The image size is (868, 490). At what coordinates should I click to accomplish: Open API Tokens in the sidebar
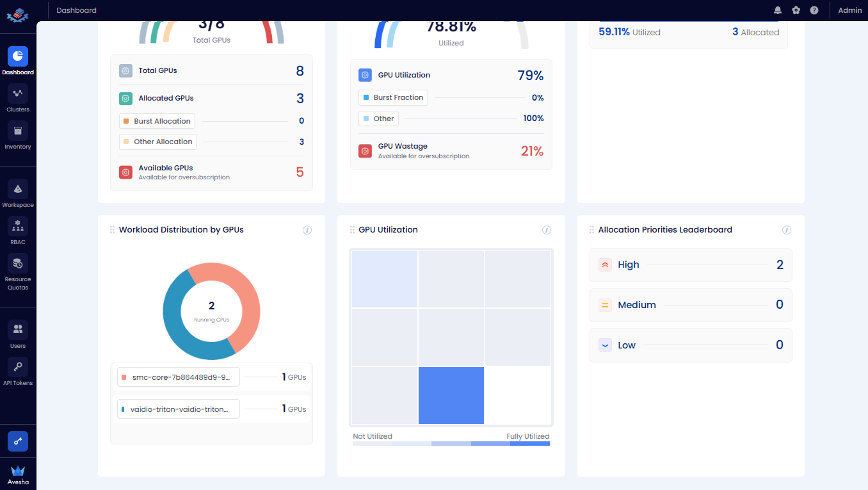tap(18, 372)
